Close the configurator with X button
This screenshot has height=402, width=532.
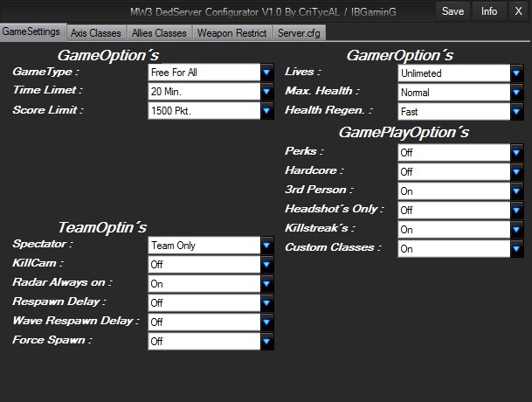(516, 11)
